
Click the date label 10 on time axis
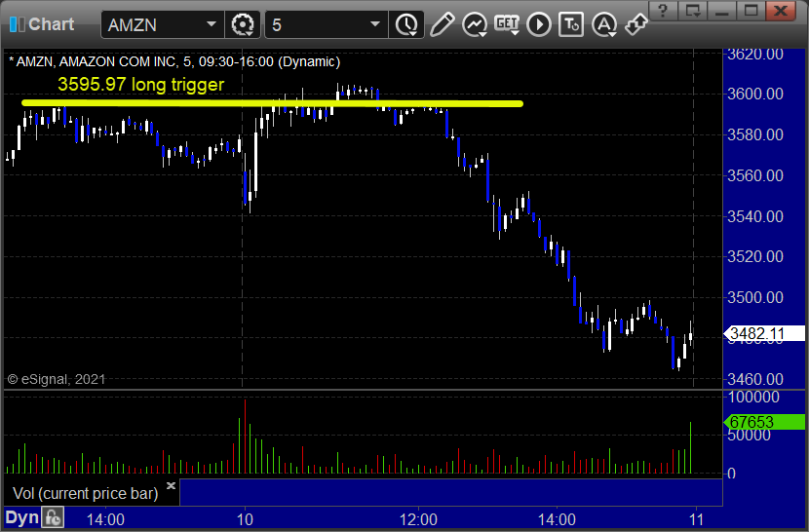point(245,519)
